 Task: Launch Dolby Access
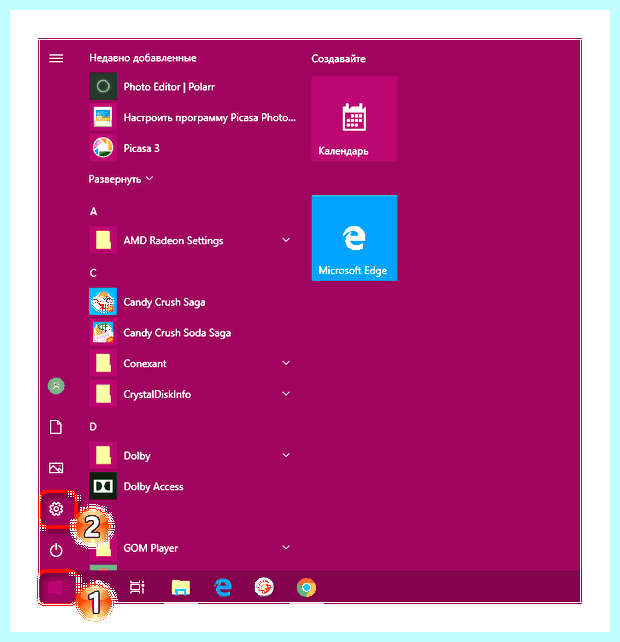192,486
